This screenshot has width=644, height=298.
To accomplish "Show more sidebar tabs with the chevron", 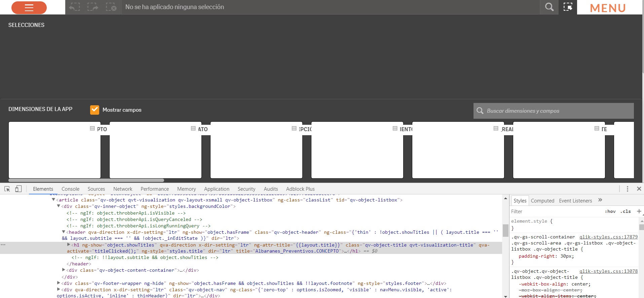I will [600, 200].
